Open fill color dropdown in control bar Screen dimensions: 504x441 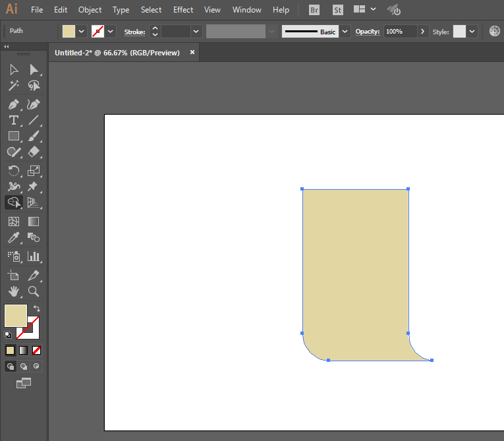[x=81, y=32]
